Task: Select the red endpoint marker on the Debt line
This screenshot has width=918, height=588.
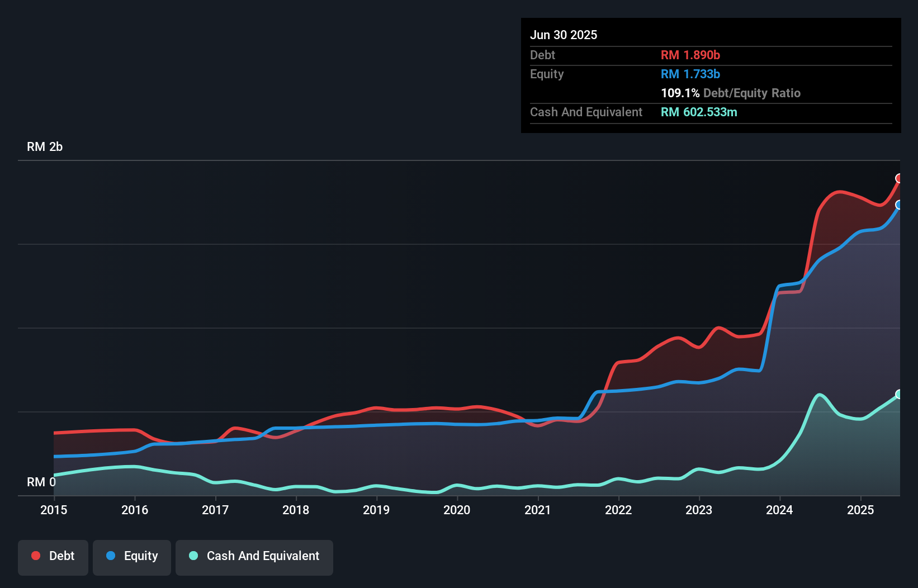Action: tap(899, 179)
